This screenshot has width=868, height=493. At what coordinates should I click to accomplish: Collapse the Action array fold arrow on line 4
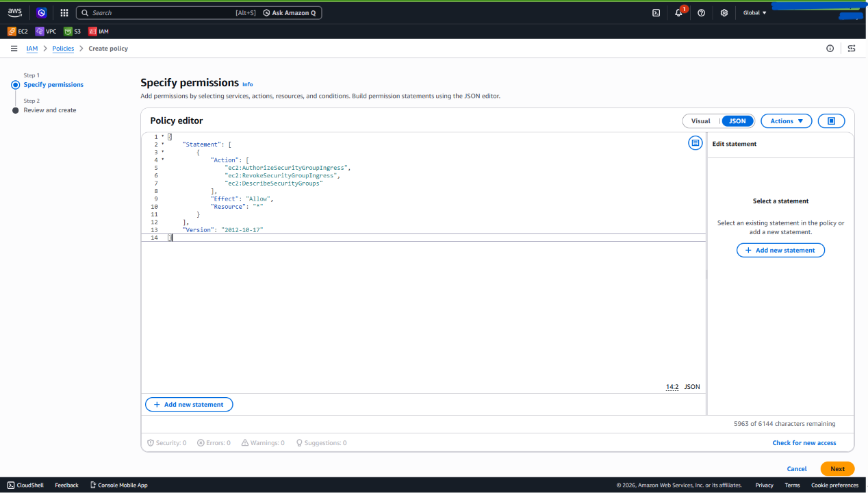click(x=163, y=160)
